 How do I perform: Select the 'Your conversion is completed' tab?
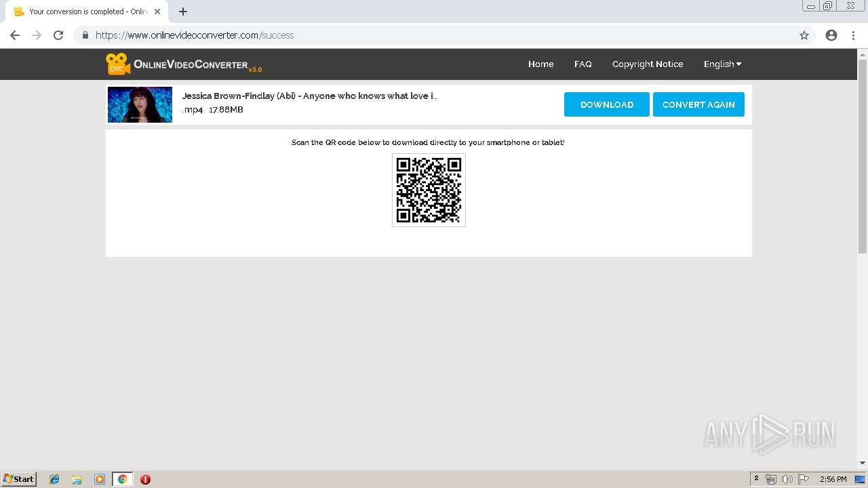coord(86,12)
